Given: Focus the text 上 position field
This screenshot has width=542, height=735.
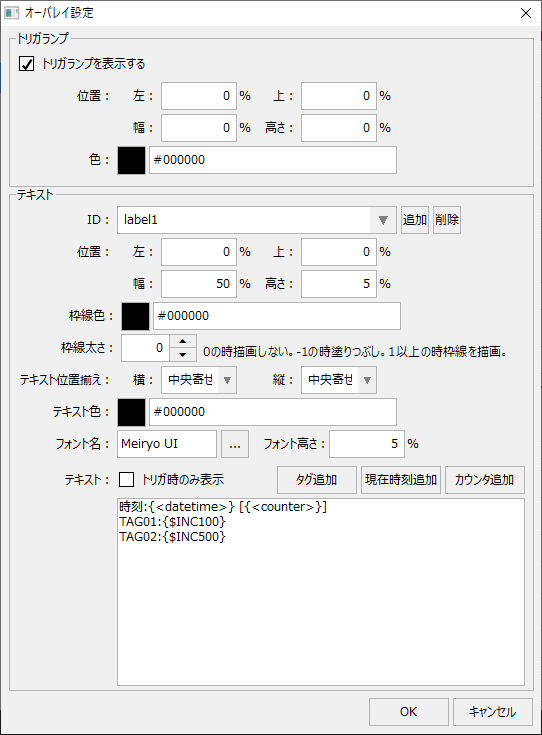Looking at the screenshot, I should click(x=339, y=252).
